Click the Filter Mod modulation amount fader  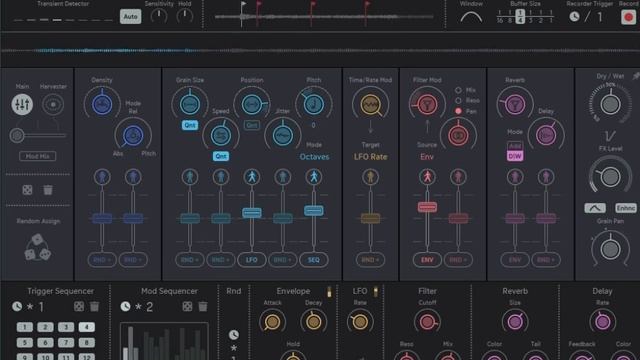[427, 207]
